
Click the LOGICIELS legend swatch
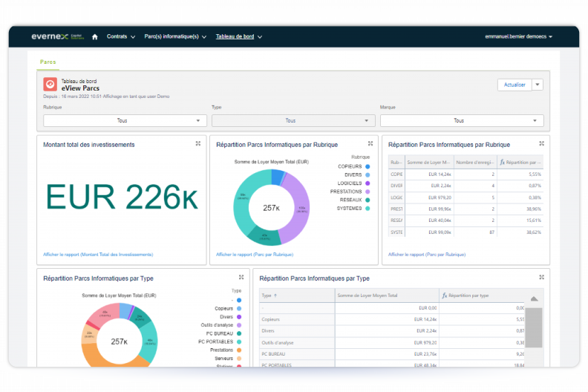367,183
